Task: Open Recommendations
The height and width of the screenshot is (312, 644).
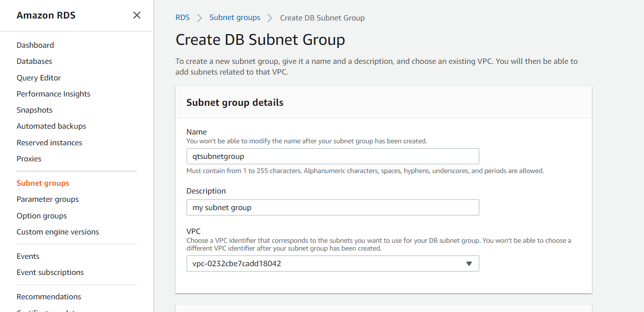Action: [x=49, y=296]
